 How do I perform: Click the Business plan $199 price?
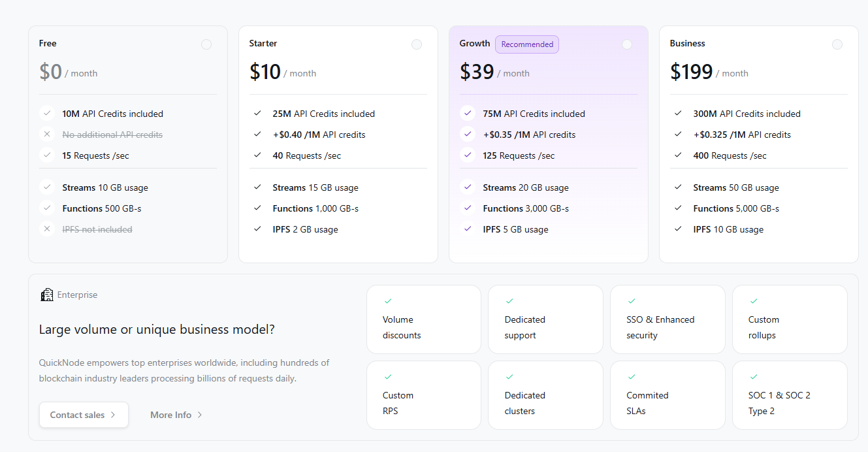tap(692, 72)
